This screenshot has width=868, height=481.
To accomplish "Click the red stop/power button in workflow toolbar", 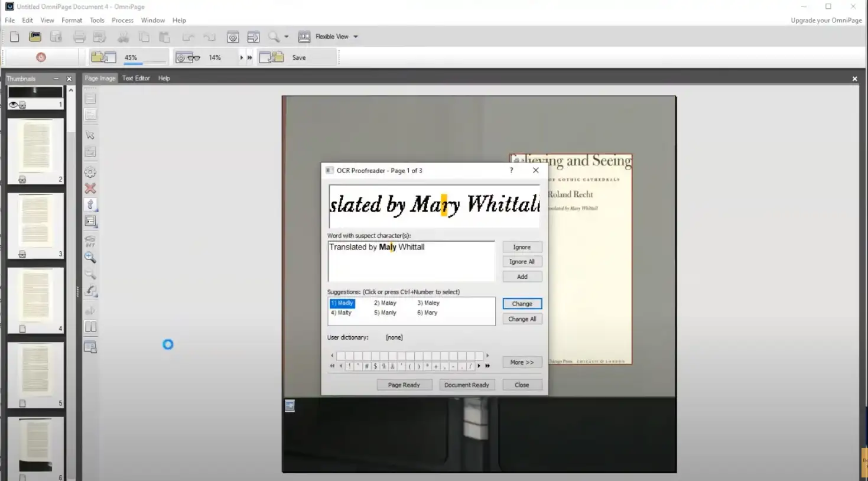I will tap(41, 57).
